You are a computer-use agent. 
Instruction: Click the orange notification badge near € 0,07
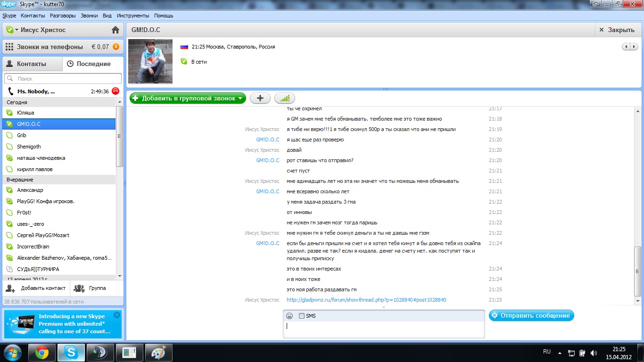116,47
